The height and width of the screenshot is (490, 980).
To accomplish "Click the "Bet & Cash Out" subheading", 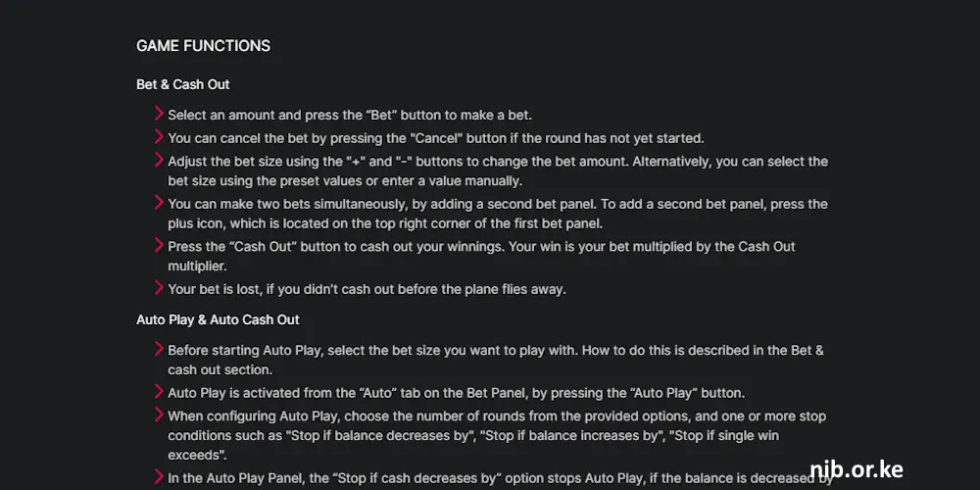I will (183, 84).
